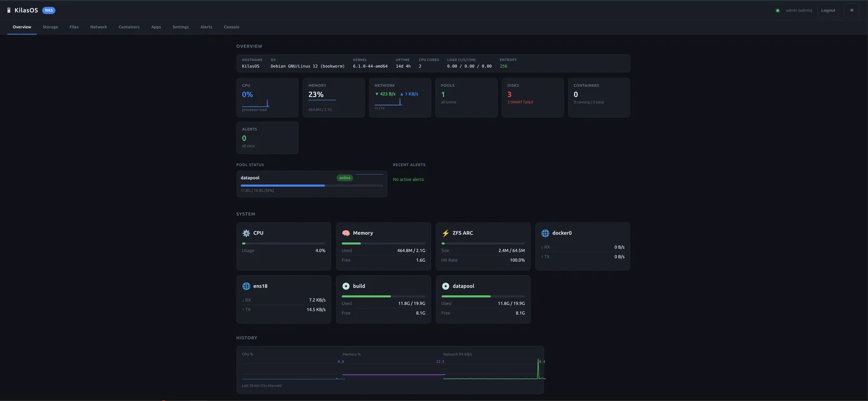This screenshot has width=868, height=401.
Task: Click the green connection status dot
Action: (x=777, y=10)
